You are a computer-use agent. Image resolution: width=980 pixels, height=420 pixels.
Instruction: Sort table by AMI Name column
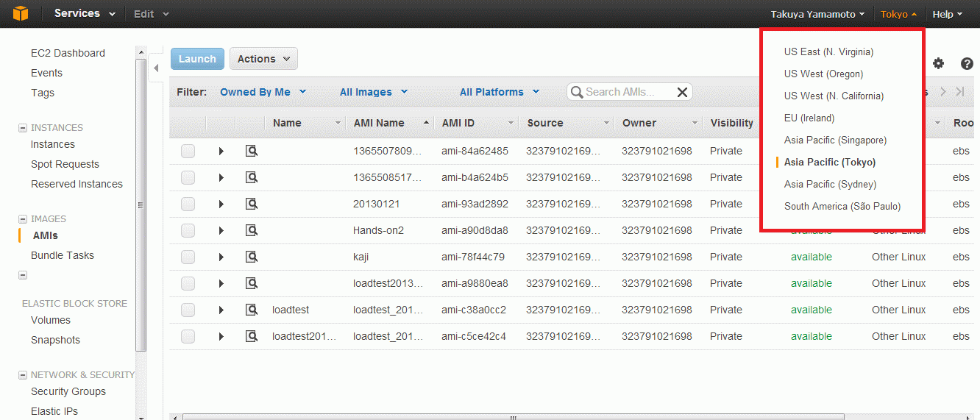tap(390, 123)
